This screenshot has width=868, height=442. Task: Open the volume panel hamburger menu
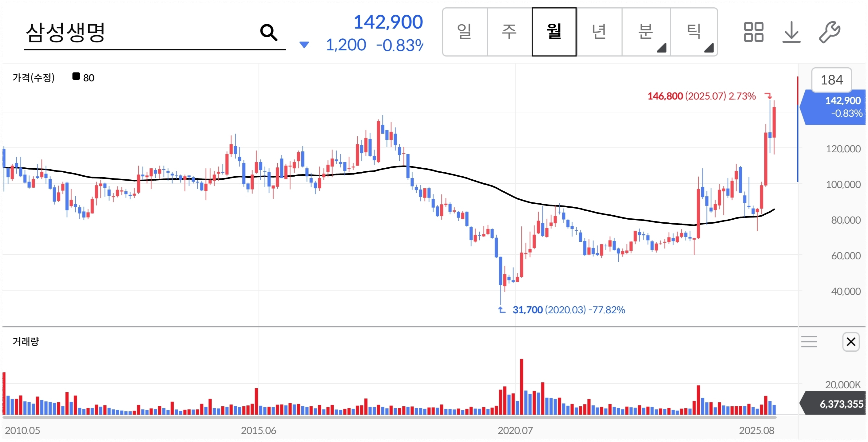(809, 342)
